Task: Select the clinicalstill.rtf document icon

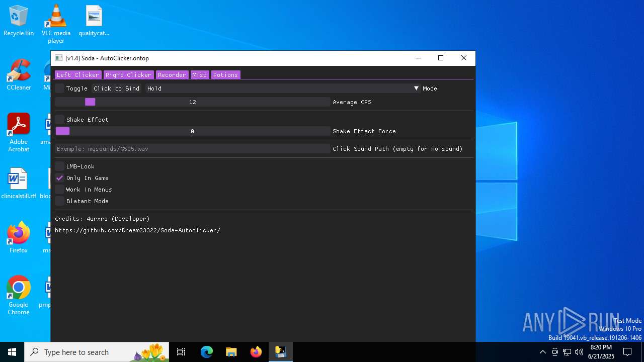Action: click(x=19, y=184)
